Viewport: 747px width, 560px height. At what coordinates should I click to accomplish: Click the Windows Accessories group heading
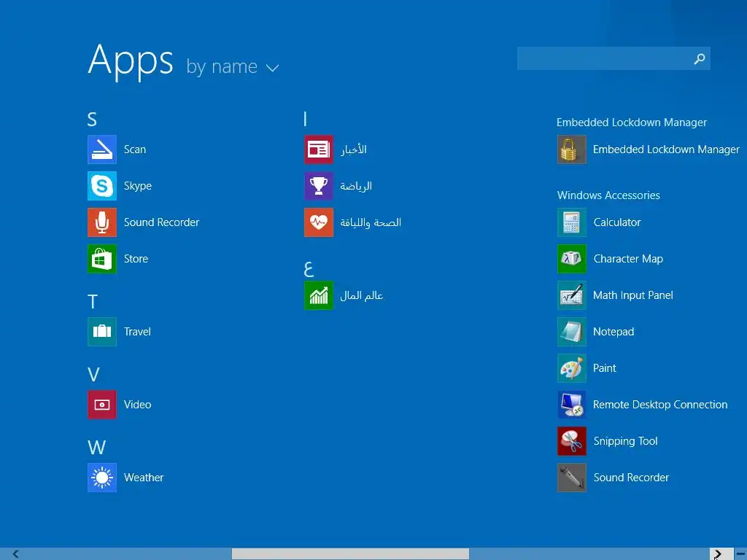(x=608, y=195)
